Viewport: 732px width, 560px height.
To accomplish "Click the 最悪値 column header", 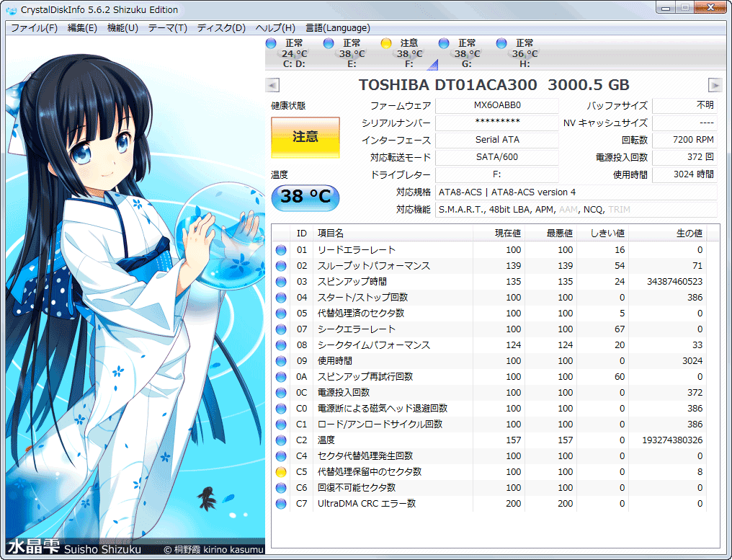I will pyautogui.click(x=551, y=233).
